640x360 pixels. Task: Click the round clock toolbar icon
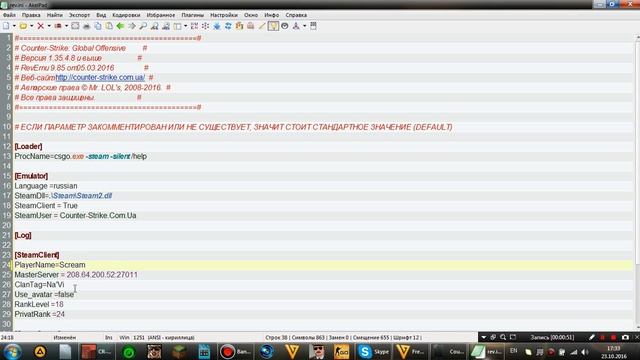[x=285, y=26]
